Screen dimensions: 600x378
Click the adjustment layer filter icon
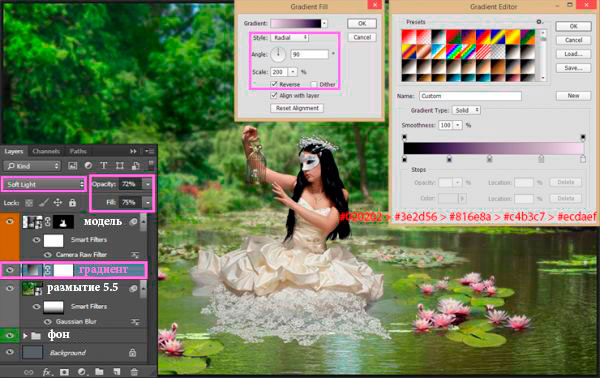point(88,166)
